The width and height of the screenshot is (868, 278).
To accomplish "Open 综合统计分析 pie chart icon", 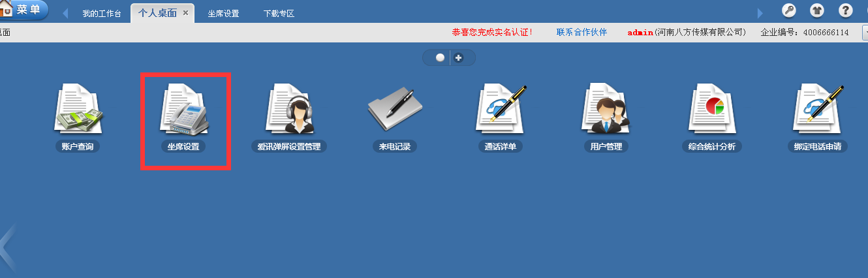I will click(x=712, y=110).
